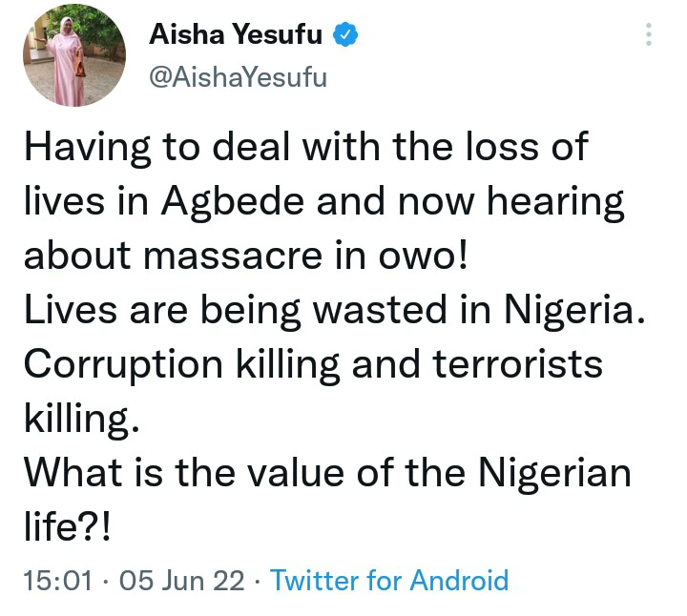Image resolution: width=687 pixels, height=616 pixels.
Task: Open the tweet's three-dot more options menu
Action: click(649, 36)
